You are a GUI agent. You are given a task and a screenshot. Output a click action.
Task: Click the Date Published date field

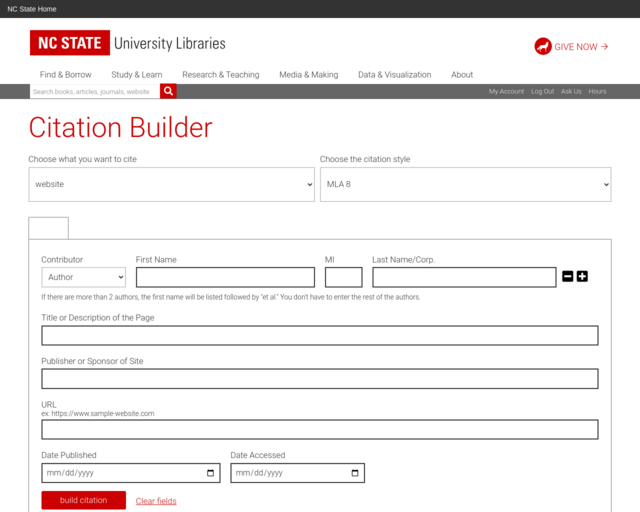[x=131, y=473]
